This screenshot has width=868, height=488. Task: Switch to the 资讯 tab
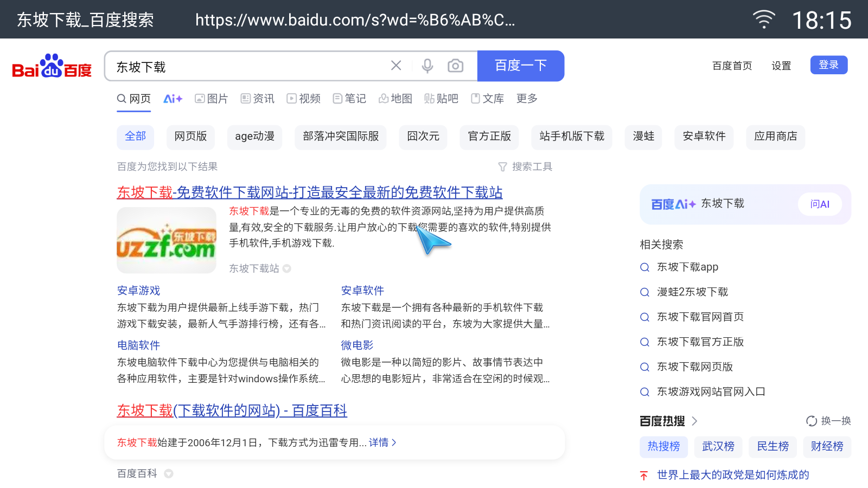(x=257, y=99)
